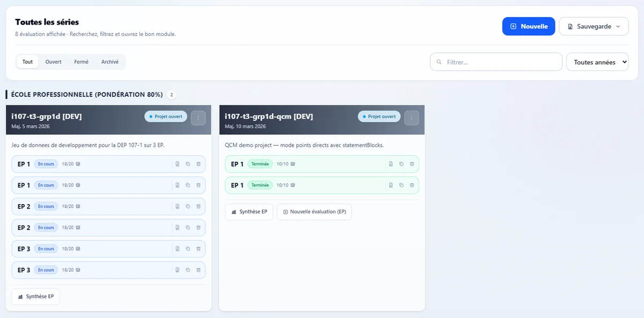
Task: Open three-dot menu on i107-t3-grp1d-qcm card
Action: point(412,117)
